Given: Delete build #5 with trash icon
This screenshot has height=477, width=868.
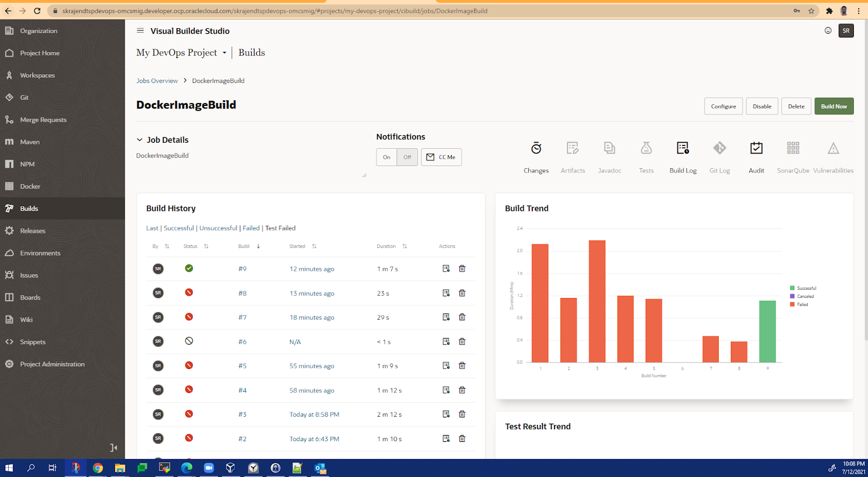Looking at the screenshot, I should [462, 366].
